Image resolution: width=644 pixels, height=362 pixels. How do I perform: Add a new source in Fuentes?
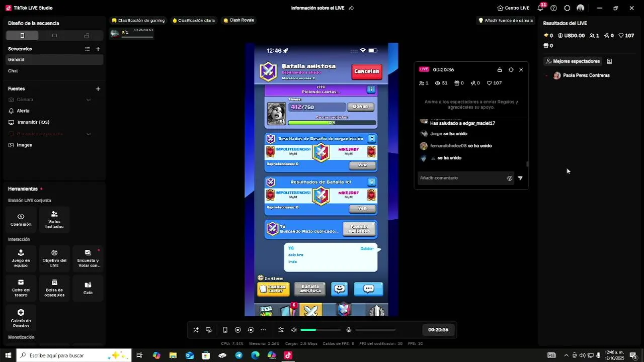point(98,88)
